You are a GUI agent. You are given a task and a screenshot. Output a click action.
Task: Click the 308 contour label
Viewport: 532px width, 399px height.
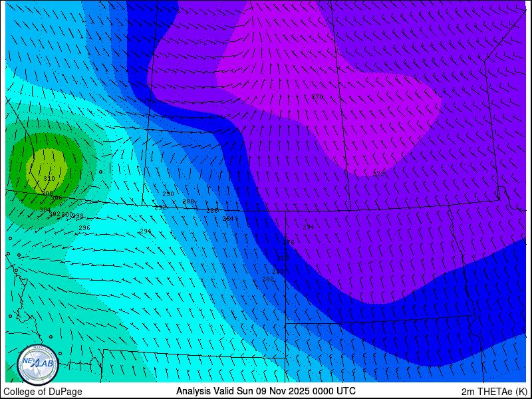pos(47,193)
